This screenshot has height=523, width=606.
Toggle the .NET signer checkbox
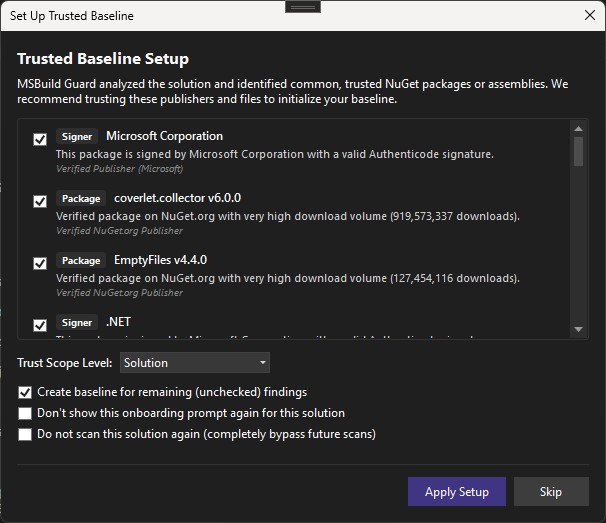40,325
